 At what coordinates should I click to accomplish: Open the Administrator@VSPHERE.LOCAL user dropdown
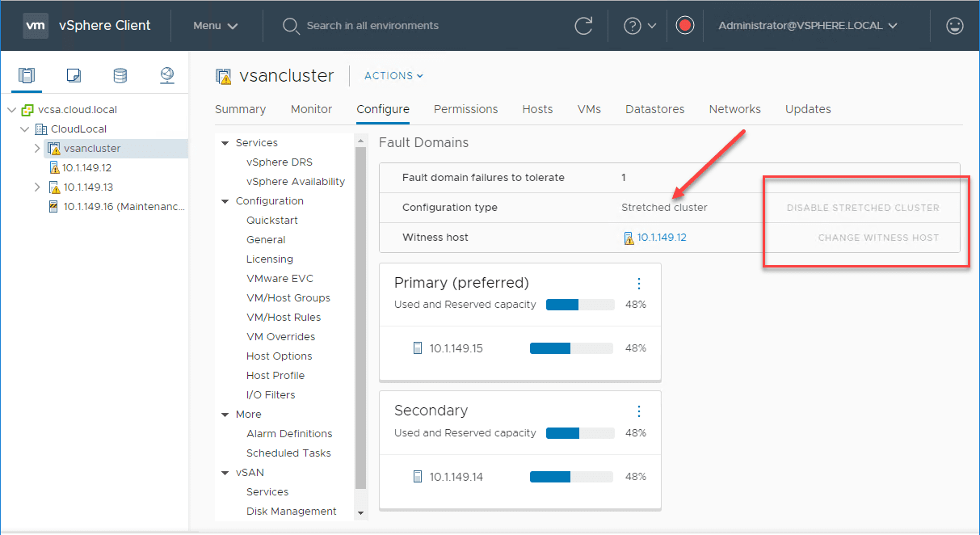pyautogui.click(x=808, y=26)
